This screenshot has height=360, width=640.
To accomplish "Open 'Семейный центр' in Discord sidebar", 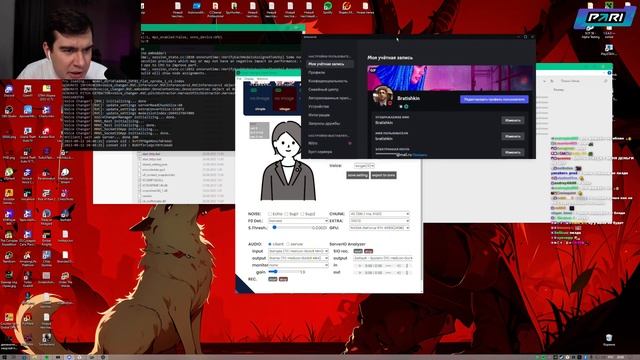I will pos(323,89).
